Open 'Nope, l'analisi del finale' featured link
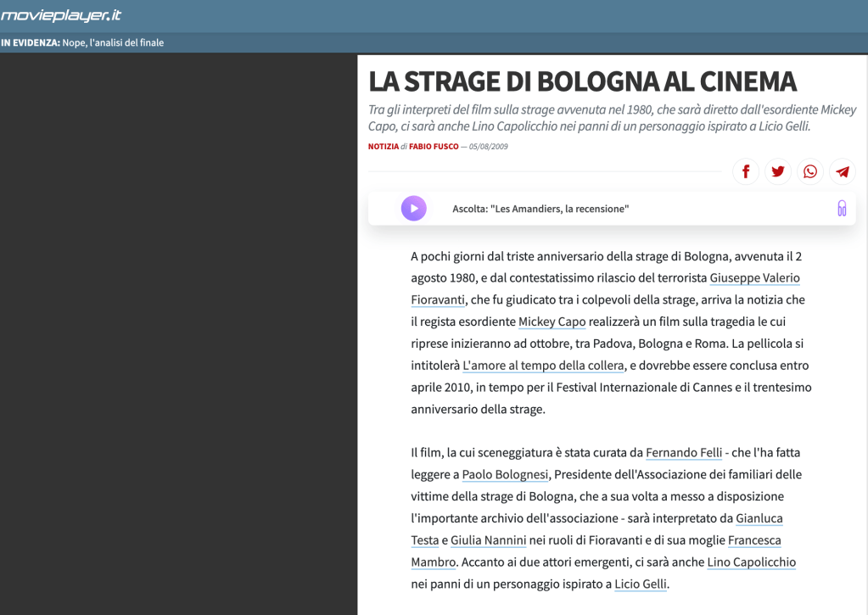 [x=113, y=42]
